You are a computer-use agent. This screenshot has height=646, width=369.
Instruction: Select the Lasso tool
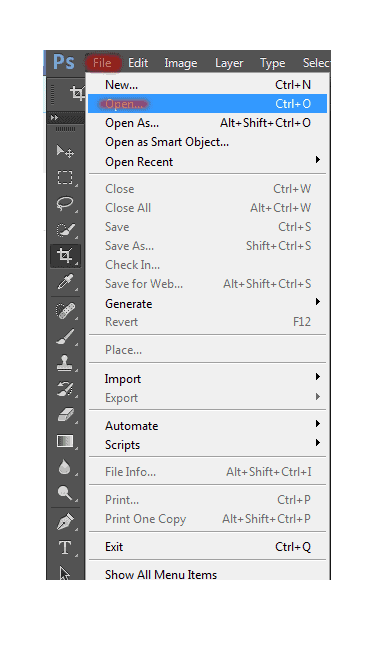point(65,204)
